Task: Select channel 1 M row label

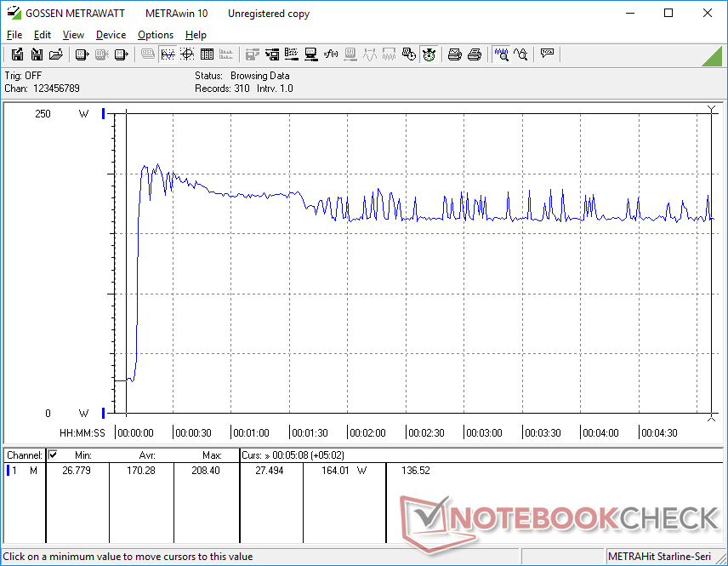Action: tap(24, 471)
